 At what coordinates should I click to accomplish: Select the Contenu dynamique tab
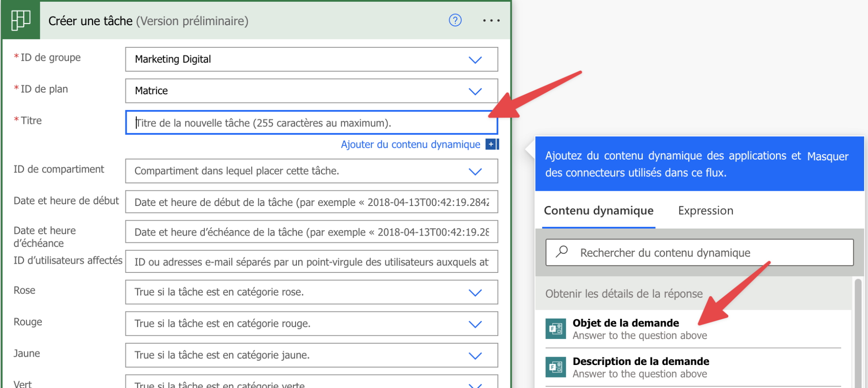click(x=598, y=211)
